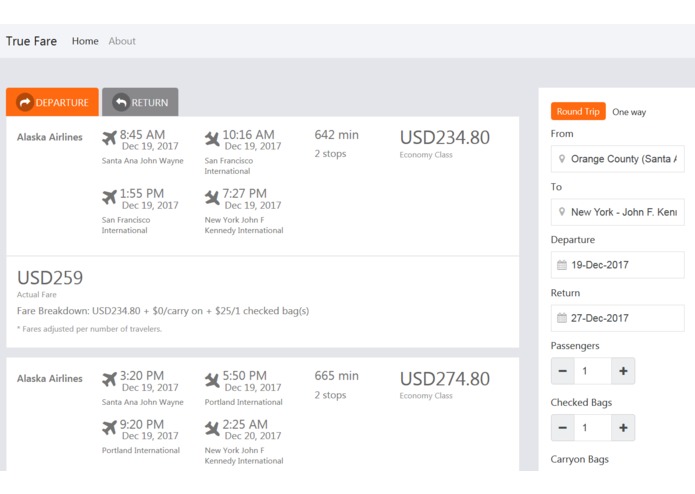Screen dimensions: 695x494
Task: Click location pin icon in To field
Action: (562, 212)
